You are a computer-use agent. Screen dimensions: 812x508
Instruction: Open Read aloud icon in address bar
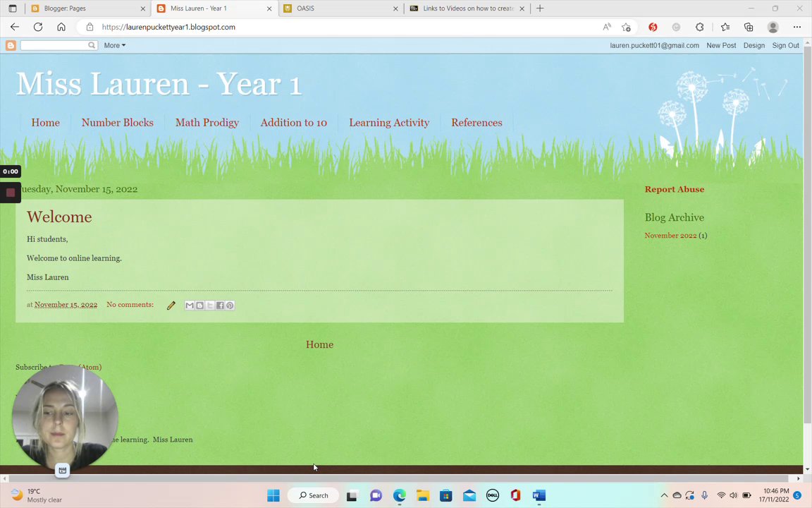tap(607, 27)
